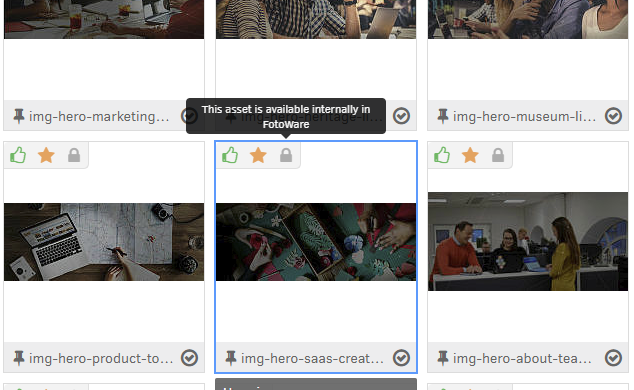634x390 pixels.
Task: Toggle selection checkmark on img-hero-heritage card
Action: click(x=402, y=116)
